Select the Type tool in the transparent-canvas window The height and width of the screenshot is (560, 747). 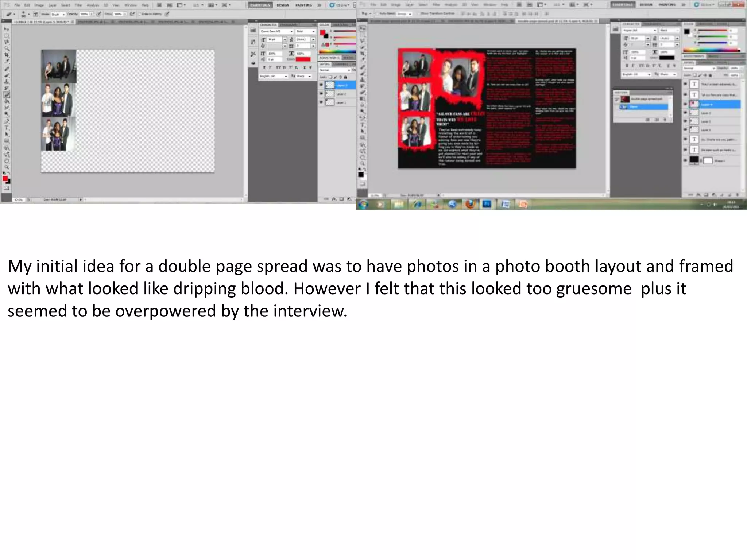pos(7,128)
